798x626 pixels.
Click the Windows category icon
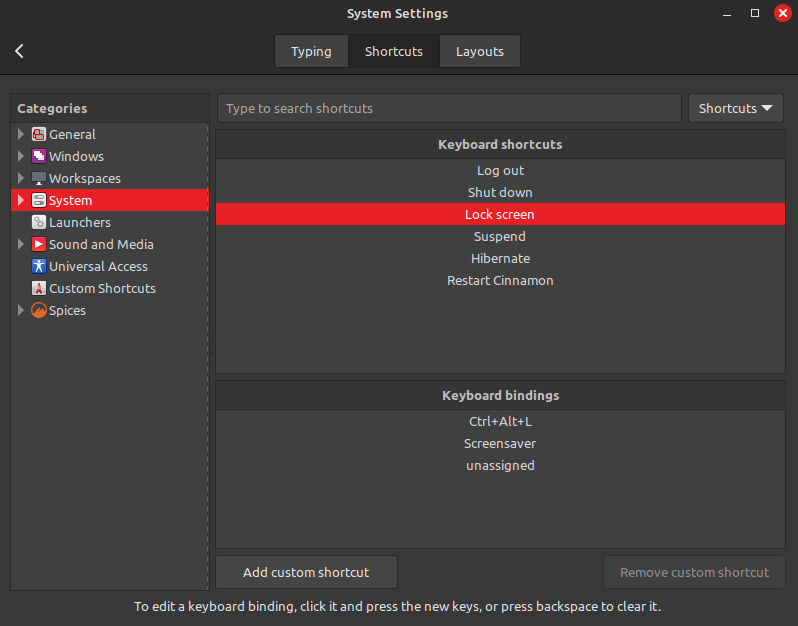click(39, 156)
